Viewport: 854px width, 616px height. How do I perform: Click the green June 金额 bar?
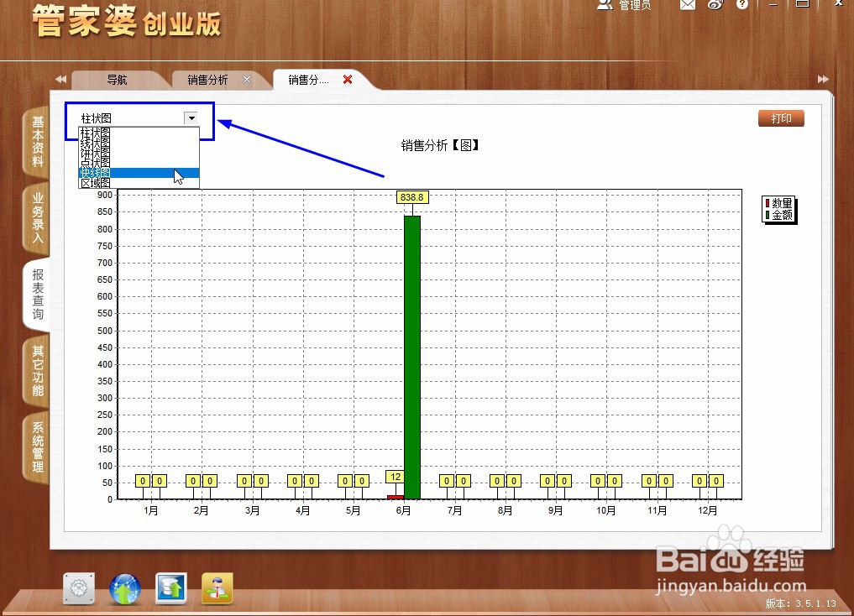412,358
